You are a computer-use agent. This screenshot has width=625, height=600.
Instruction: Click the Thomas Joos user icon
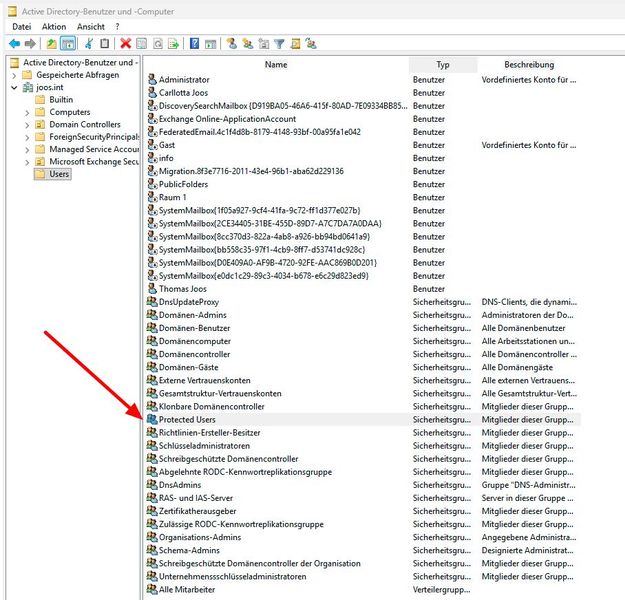click(x=152, y=288)
